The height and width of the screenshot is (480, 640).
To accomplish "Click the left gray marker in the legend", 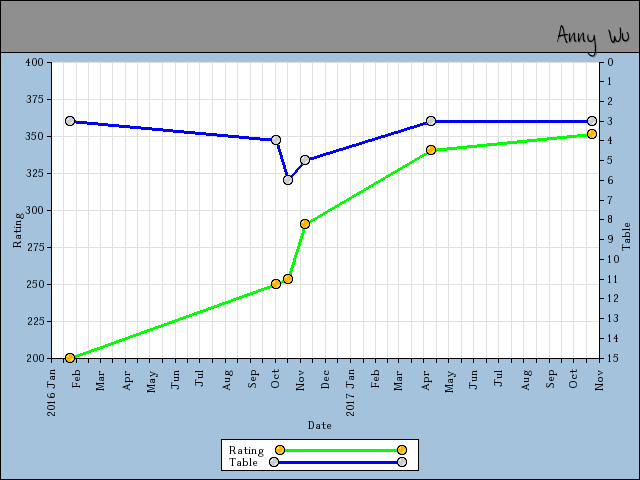I will (274, 462).
